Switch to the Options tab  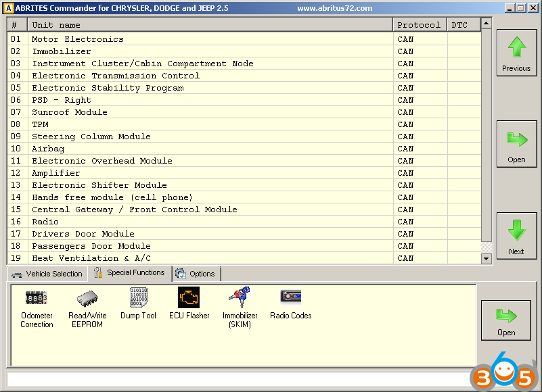[x=196, y=274]
